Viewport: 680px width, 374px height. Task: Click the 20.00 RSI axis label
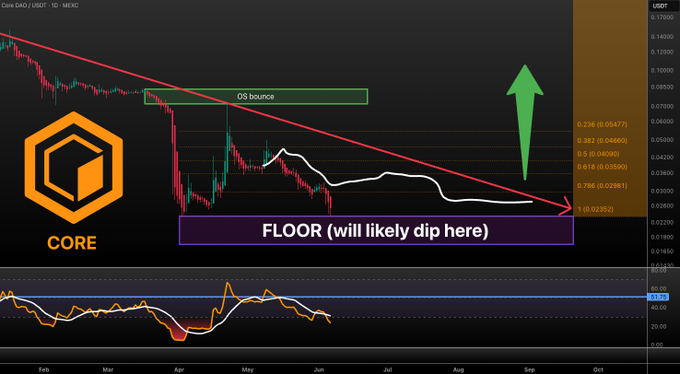(x=659, y=326)
